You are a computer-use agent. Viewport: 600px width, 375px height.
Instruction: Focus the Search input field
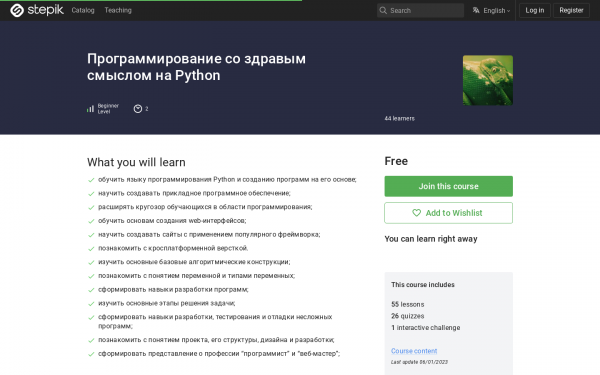point(421,10)
